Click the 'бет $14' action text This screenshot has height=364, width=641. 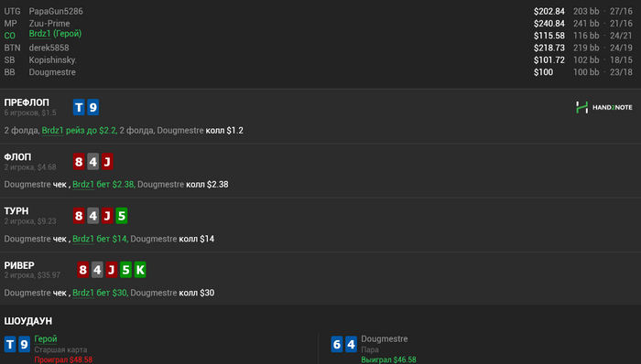(x=113, y=239)
